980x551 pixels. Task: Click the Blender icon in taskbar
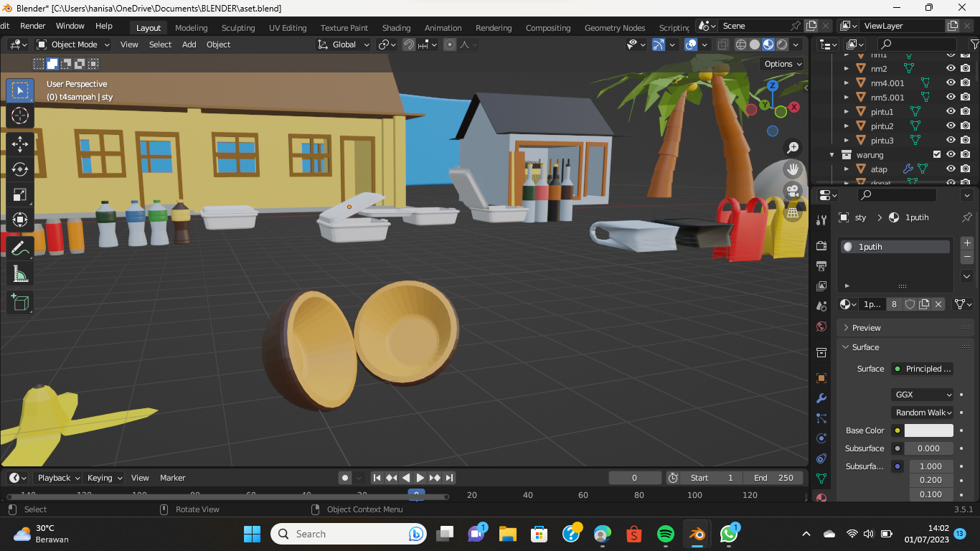coord(696,534)
